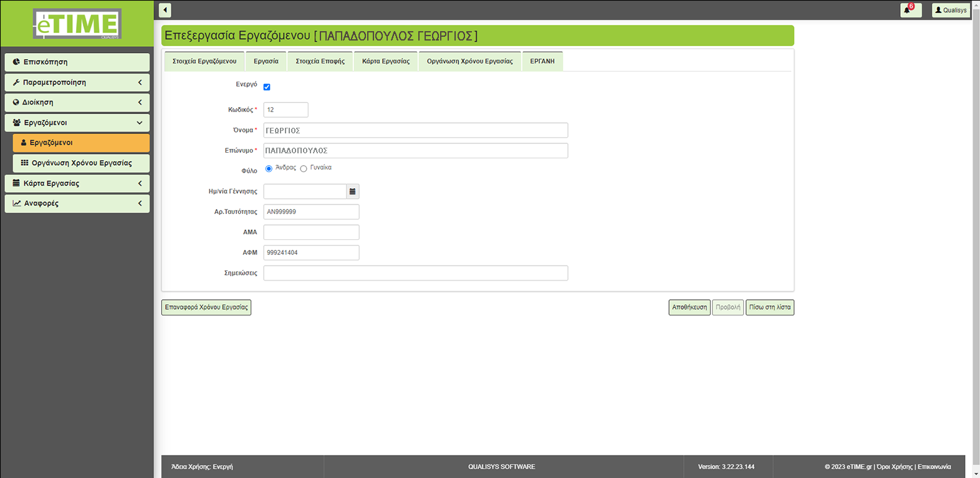Open the Επικοινωνία footer link
The width and height of the screenshot is (980, 478).
(x=934, y=467)
